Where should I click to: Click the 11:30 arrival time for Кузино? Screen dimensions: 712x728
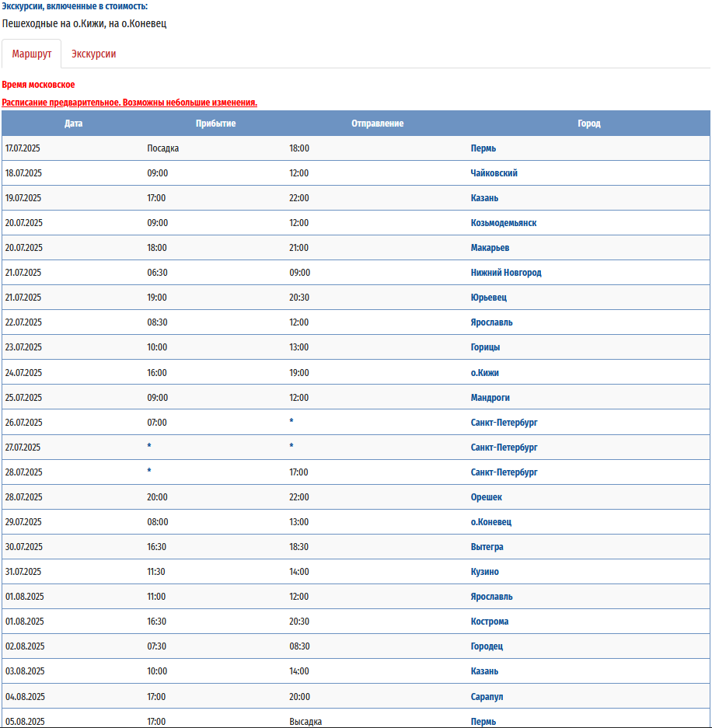(x=156, y=572)
